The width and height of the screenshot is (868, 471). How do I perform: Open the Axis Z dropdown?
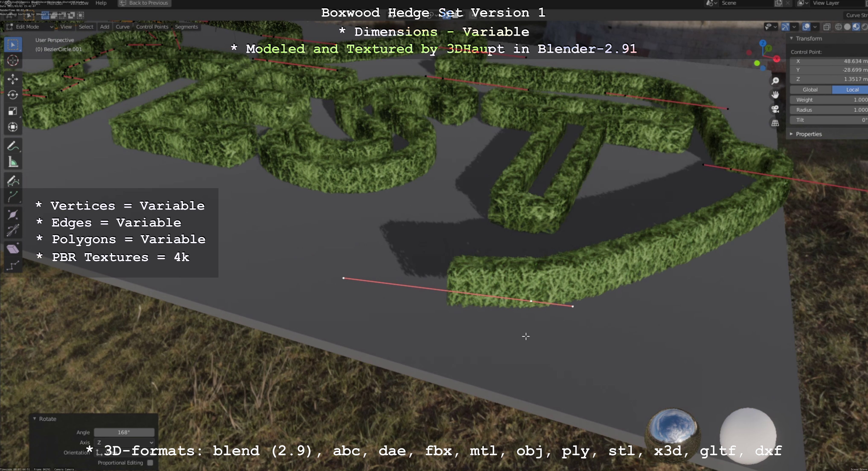click(x=124, y=442)
